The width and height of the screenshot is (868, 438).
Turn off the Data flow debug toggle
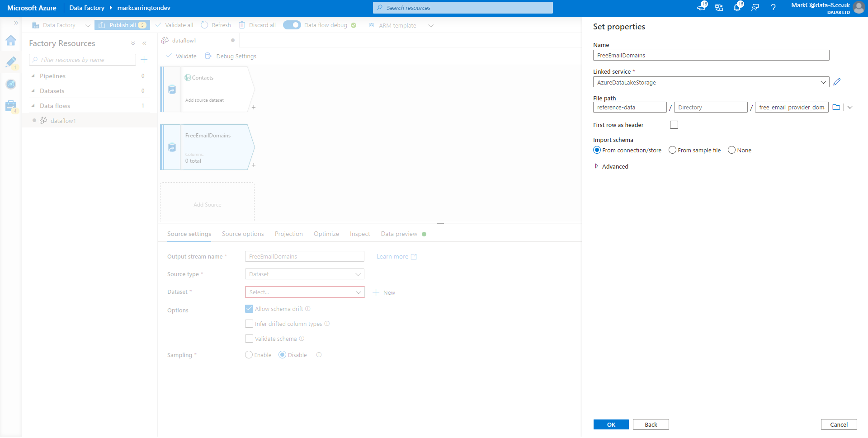click(x=292, y=25)
